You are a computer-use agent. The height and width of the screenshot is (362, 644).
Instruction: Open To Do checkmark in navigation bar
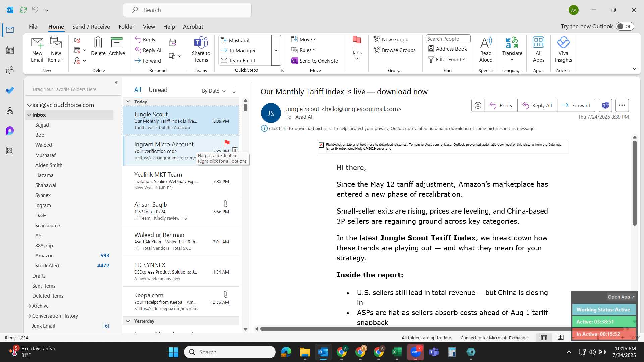click(10, 90)
